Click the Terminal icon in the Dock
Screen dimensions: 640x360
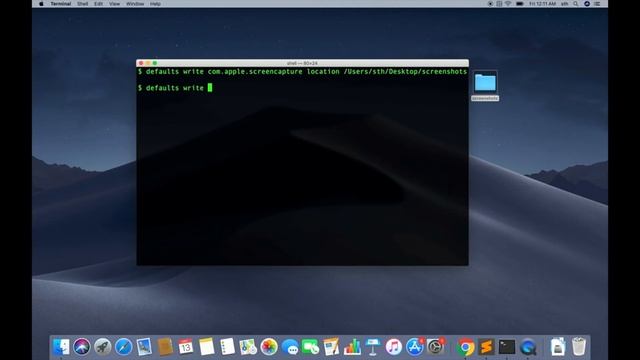coord(507,347)
